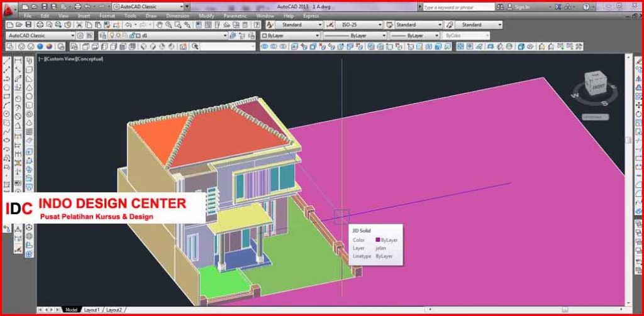Open Layer Properties Manager icon
The height and width of the screenshot is (316, 644).
[x=103, y=36]
